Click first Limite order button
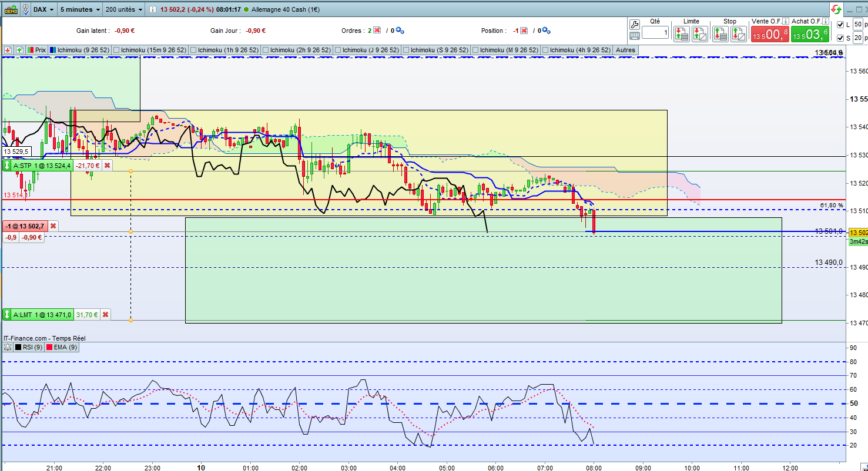The height and width of the screenshot is (471, 868). (682, 33)
